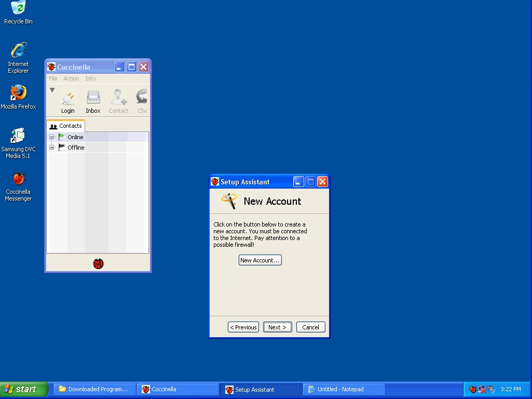Click the toolbar disclosure triangle in Coccinella

(52, 90)
